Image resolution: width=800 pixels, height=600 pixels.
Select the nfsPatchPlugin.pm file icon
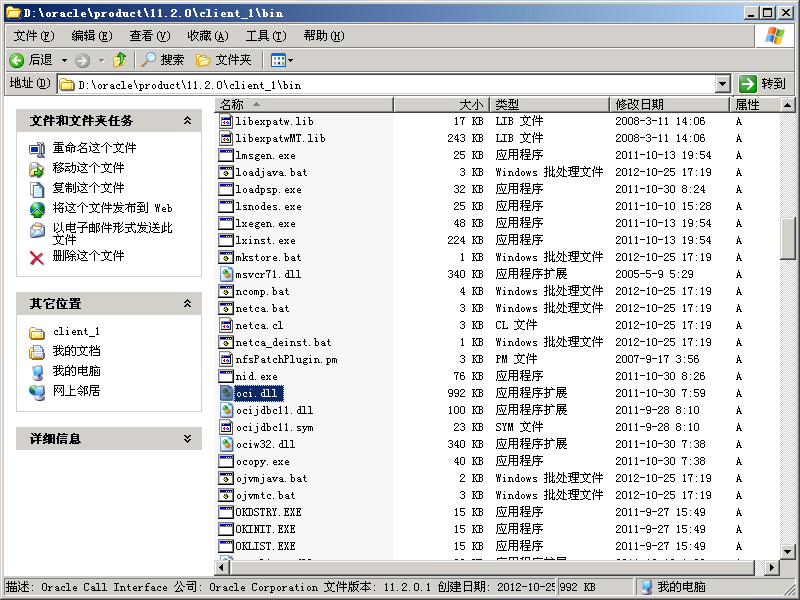click(226, 360)
